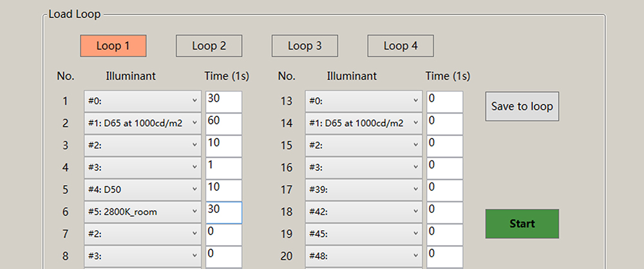Click the time field for row 15

[x=445, y=146]
